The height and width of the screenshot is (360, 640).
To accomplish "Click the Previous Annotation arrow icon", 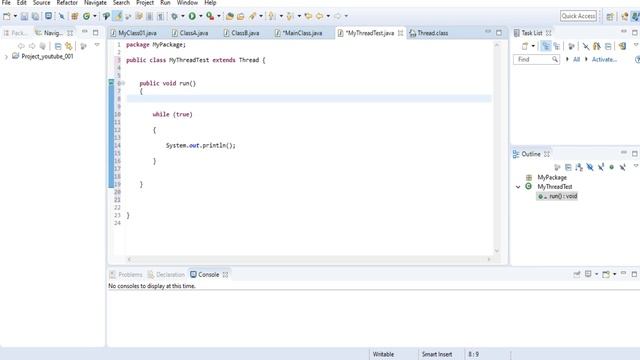I will (x=271, y=16).
